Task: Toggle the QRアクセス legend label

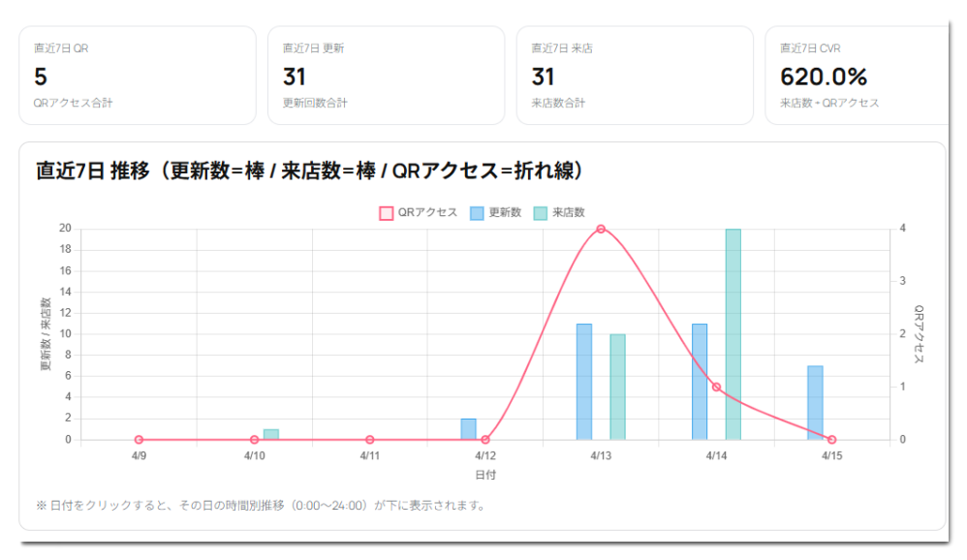Action: point(427,212)
